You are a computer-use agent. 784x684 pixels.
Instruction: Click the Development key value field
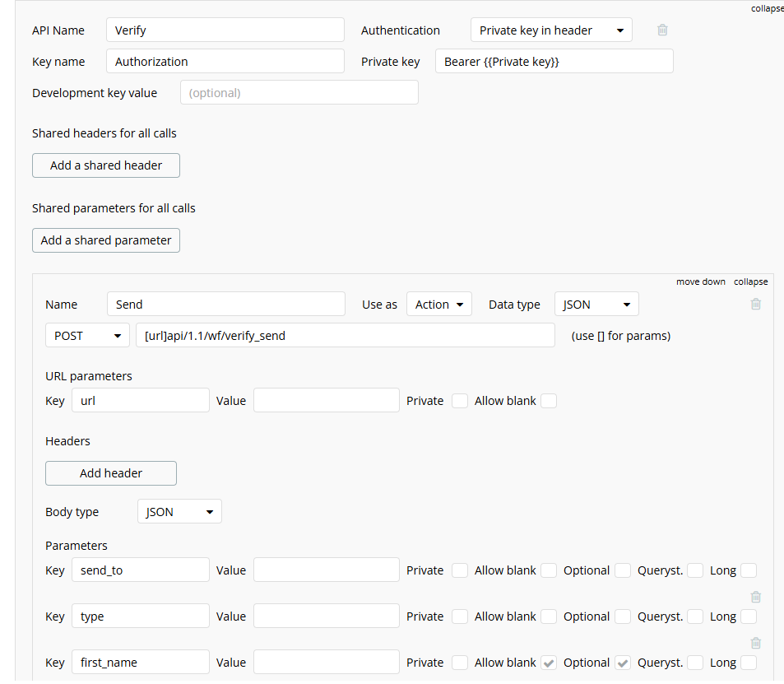pyautogui.click(x=299, y=92)
